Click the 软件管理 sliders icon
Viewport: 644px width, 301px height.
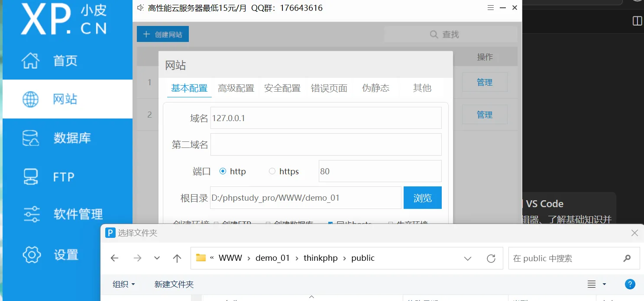click(x=30, y=214)
